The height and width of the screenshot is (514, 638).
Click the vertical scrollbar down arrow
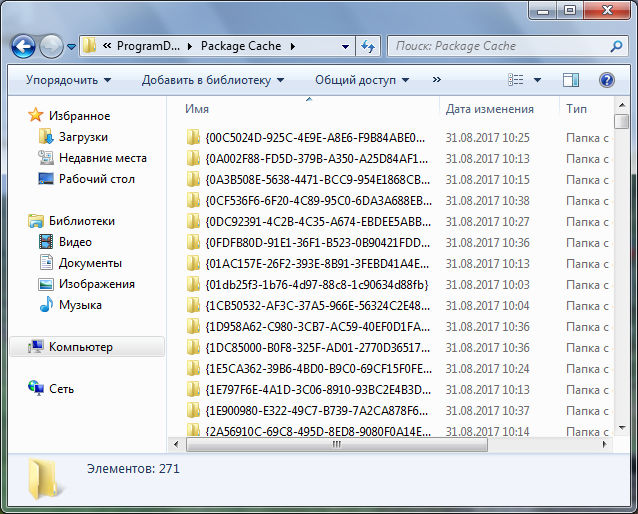click(622, 428)
